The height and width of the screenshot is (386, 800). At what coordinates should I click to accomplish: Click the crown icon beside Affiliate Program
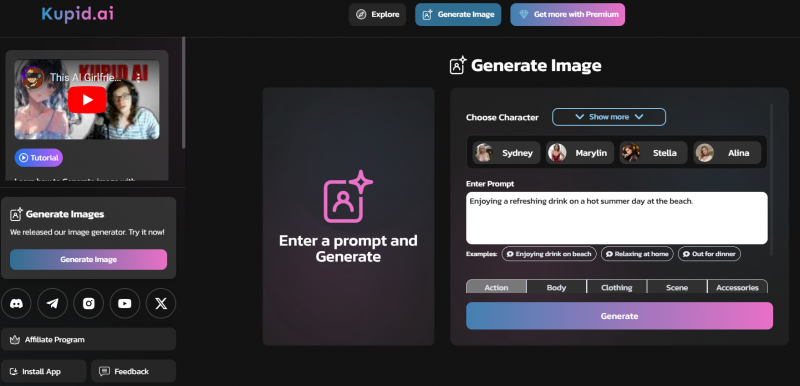click(x=15, y=340)
